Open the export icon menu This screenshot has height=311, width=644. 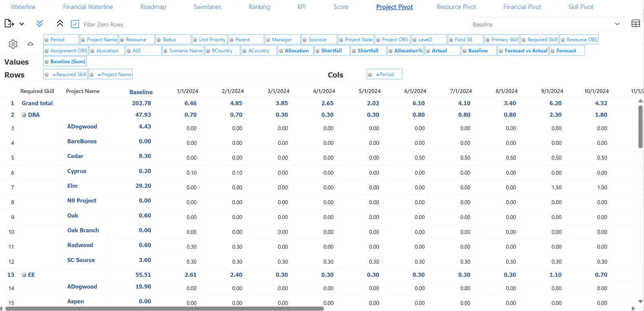click(x=9, y=23)
